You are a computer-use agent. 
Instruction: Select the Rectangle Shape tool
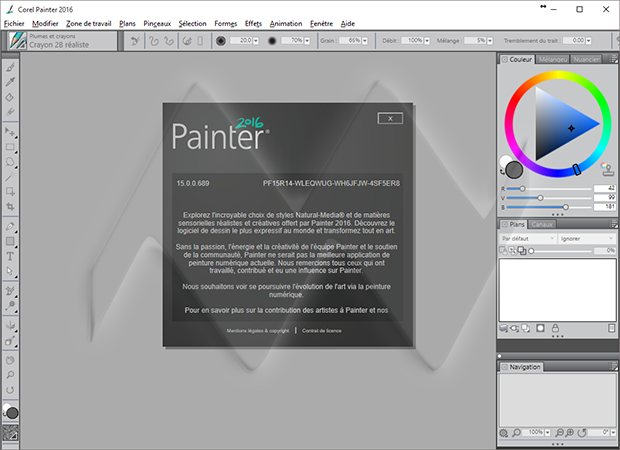(10, 242)
